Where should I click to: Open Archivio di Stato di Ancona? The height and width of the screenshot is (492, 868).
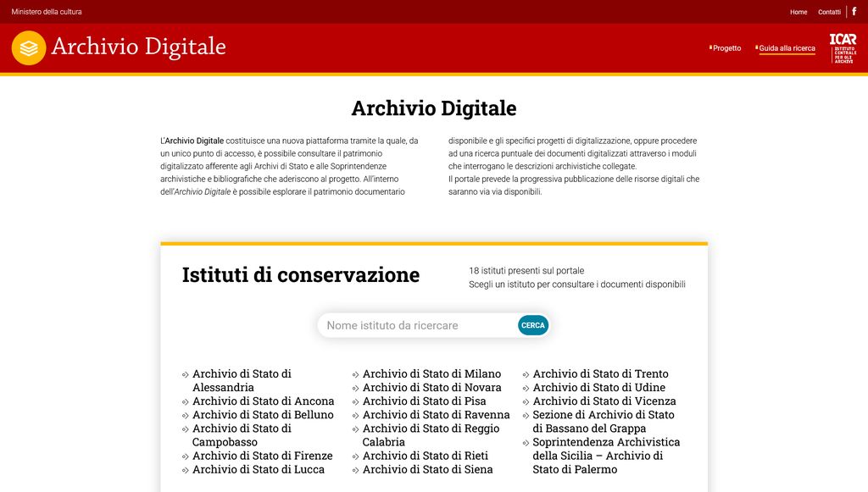click(263, 401)
